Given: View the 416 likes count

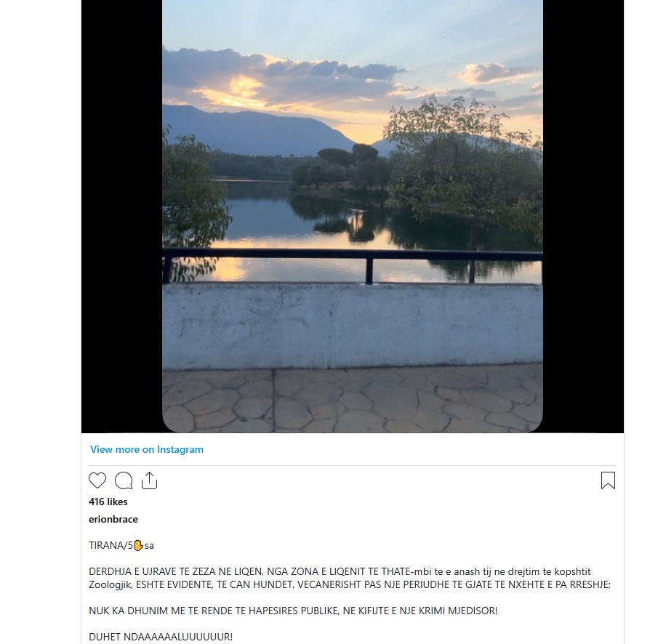Looking at the screenshot, I should click(108, 502).
